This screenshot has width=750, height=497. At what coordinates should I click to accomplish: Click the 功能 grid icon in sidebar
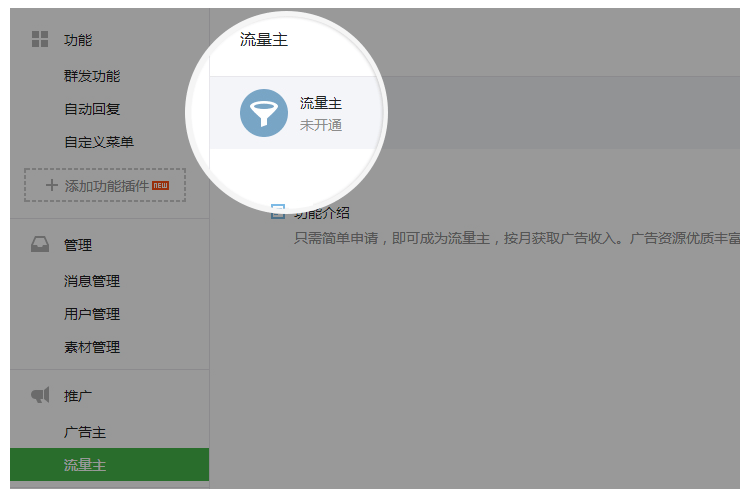[x=40, y=40]
